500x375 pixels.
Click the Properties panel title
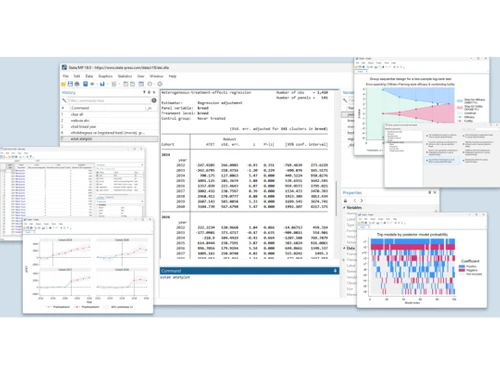[352, 193]
